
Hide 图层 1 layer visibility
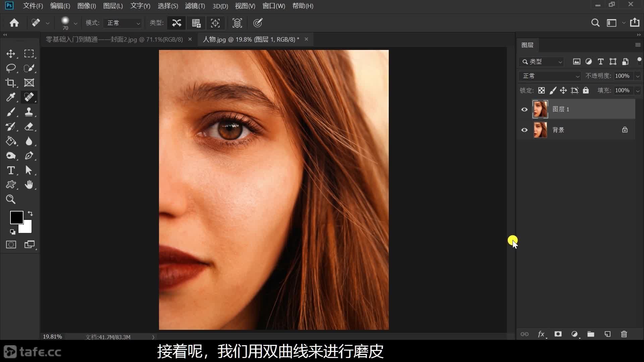point(525,110)
